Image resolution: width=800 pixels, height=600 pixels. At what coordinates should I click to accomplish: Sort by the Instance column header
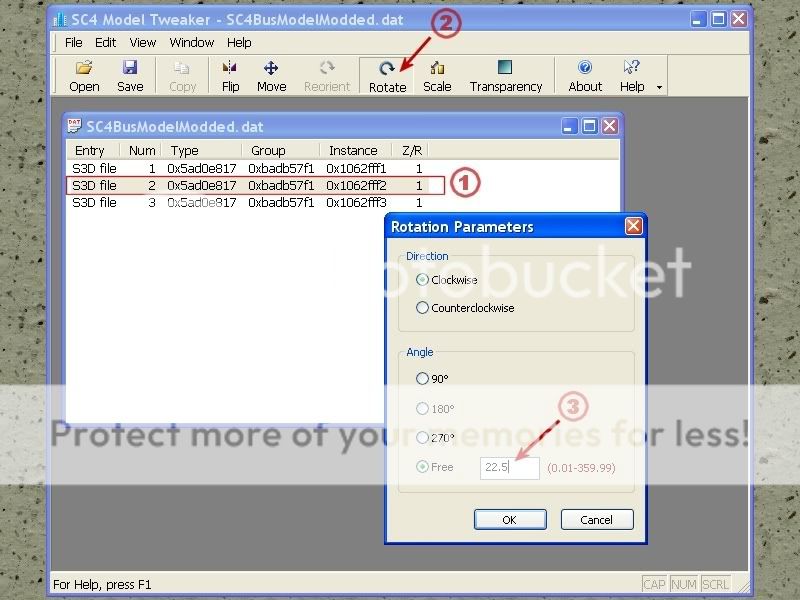[x=356, y=150]
